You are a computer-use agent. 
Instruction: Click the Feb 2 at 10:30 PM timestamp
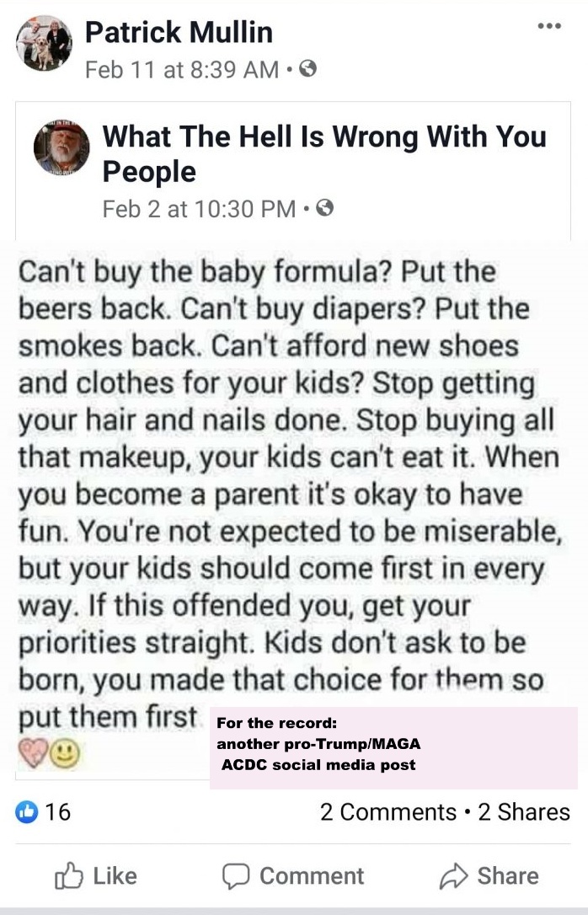tap(198, 208)
